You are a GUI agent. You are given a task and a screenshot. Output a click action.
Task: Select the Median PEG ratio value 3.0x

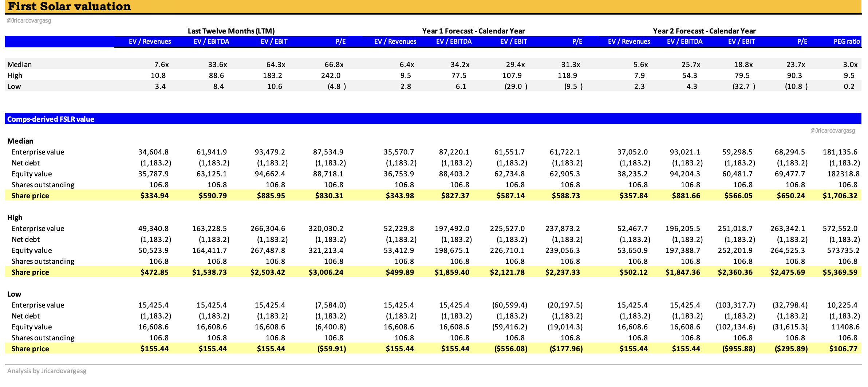850,64
